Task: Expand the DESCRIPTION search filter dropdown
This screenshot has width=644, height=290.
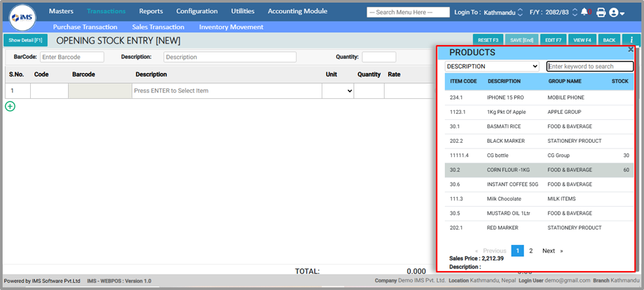Action: tap(492, 66)
